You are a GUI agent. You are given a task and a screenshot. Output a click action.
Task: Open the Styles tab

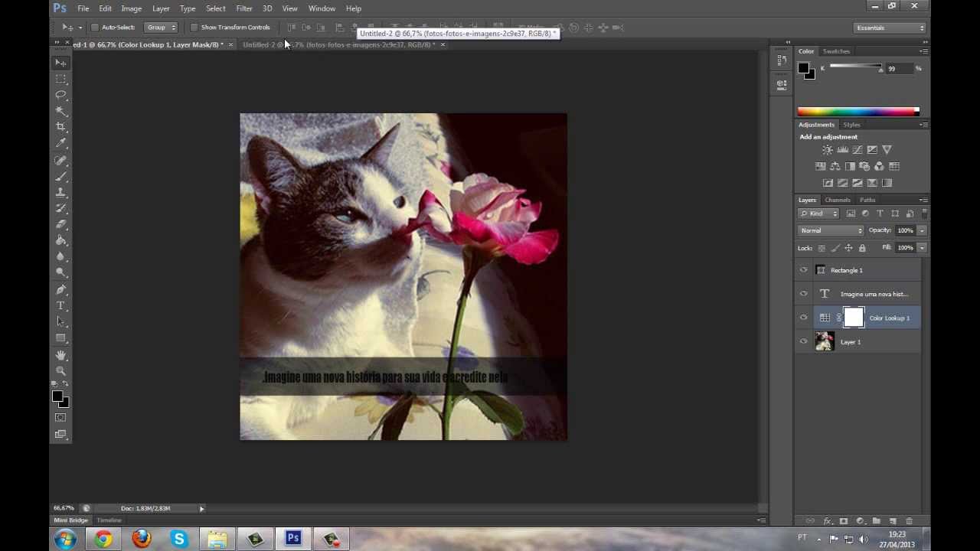pyautogui.click(x=851, y=125)
